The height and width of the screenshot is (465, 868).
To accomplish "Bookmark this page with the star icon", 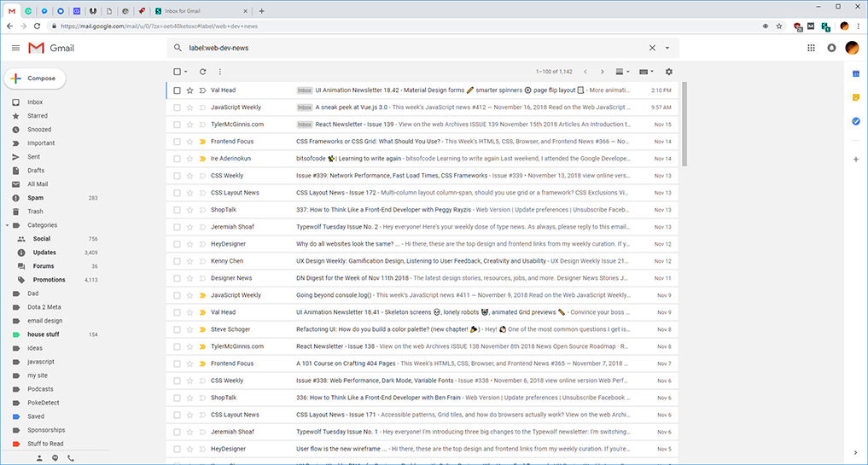I will pos(779,26).
